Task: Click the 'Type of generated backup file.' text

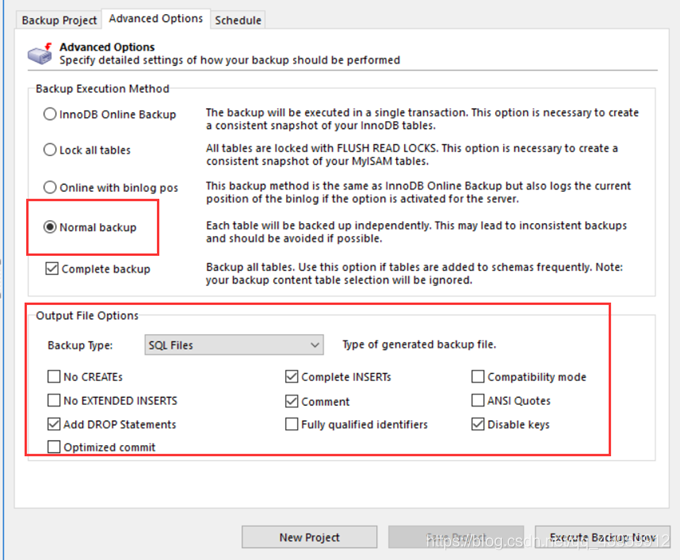Action: [419, 344]
